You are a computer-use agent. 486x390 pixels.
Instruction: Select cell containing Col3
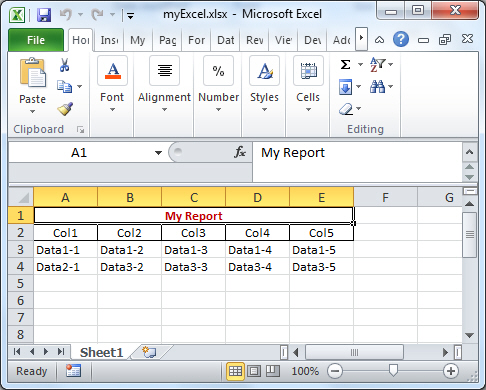click(x=193, y=233)
